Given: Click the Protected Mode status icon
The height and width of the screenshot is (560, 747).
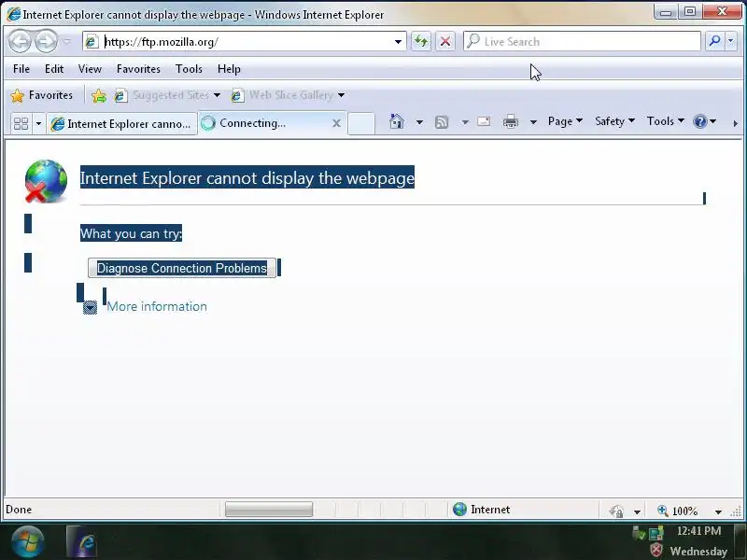Looking at the screenshot, I should (616, 511).
